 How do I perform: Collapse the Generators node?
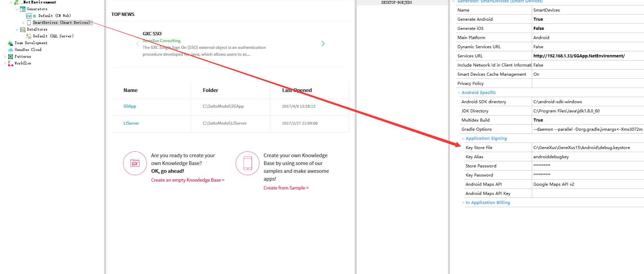coord(17,9)
